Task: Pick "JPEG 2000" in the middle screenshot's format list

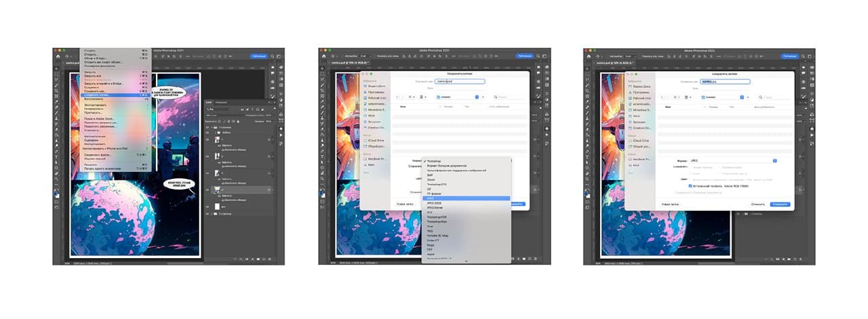Action: coord(467,203)
